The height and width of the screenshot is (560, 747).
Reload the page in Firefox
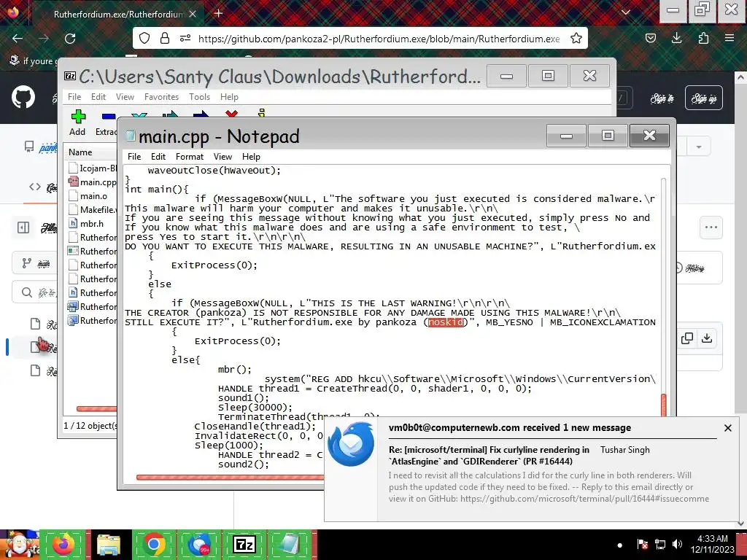coord(70,39)
